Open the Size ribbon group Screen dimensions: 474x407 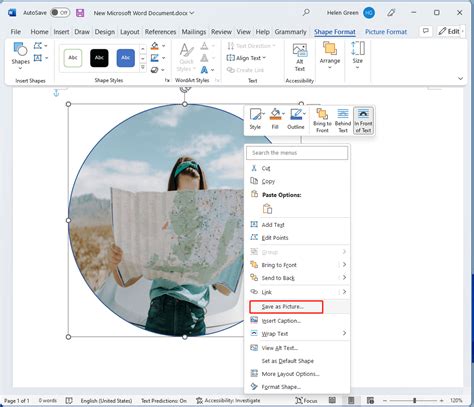point(358,56)
